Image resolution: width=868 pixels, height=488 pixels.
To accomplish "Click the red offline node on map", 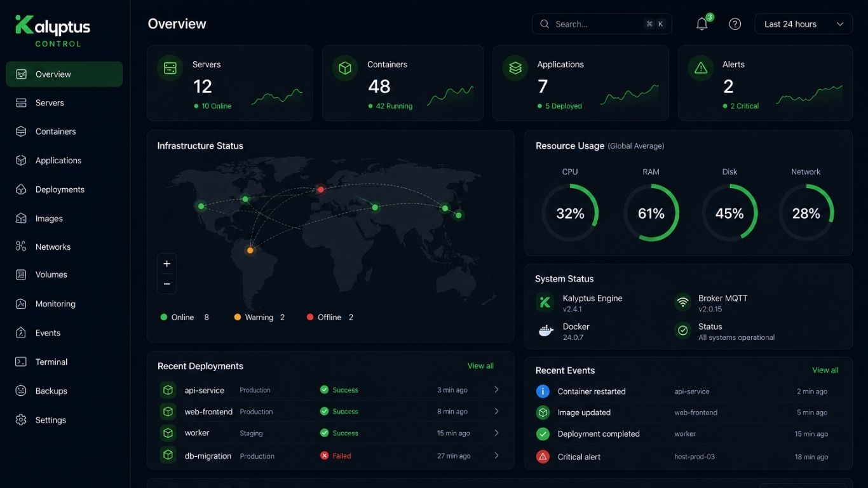I will (x=321, y=189).
